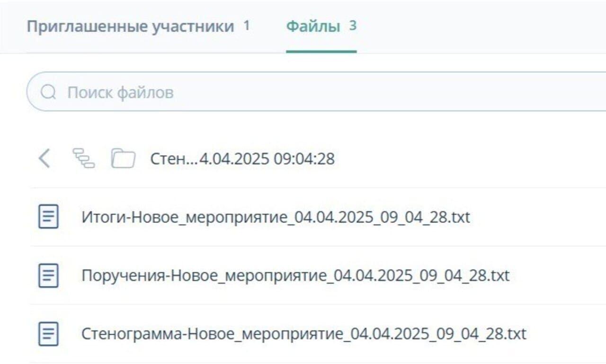Click the magnifier icon in search
The image size is (606, 364).
coord(48,92)
